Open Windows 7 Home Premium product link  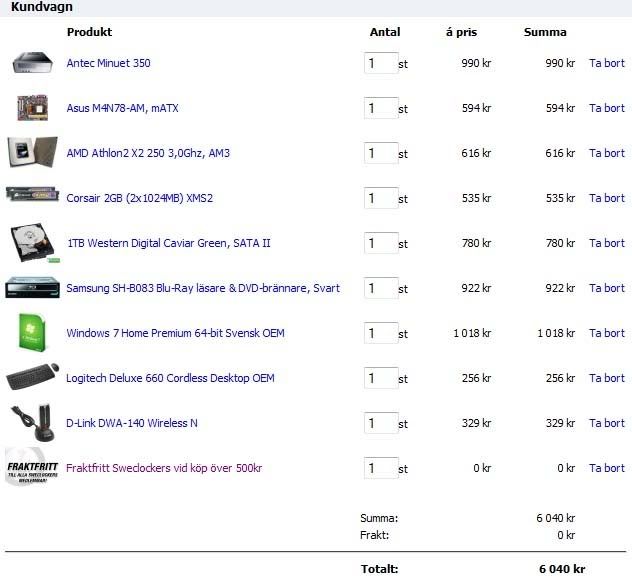(x=175, y=333)
